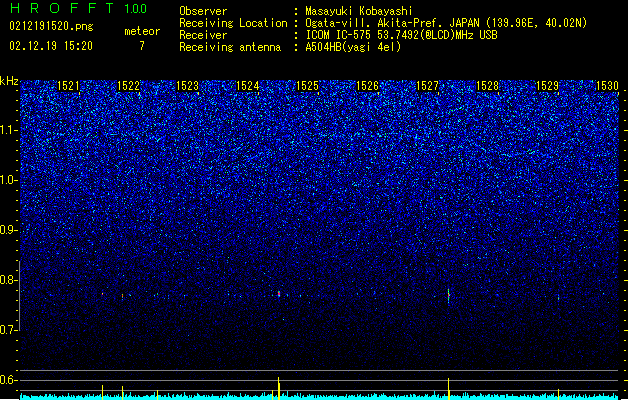Screen dimensions: 629x400
Task: Click the ICOM IC-575 receiver text
Action: [401, 35]
